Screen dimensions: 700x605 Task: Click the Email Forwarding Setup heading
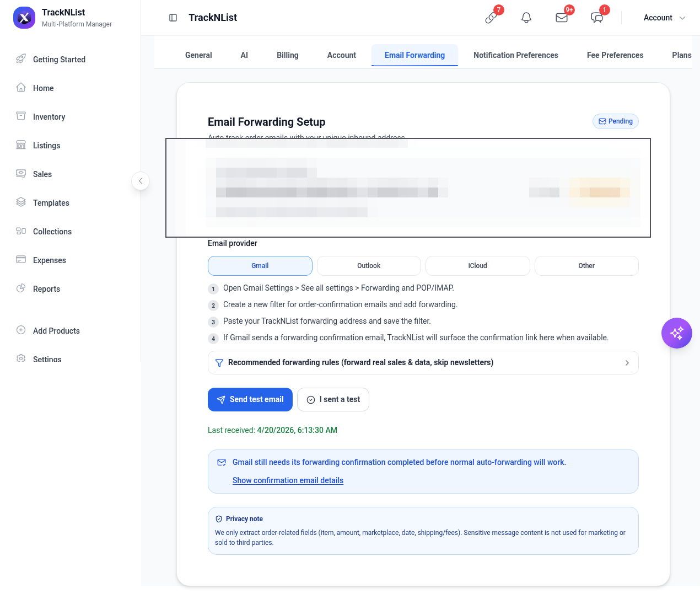click(267, 122)
